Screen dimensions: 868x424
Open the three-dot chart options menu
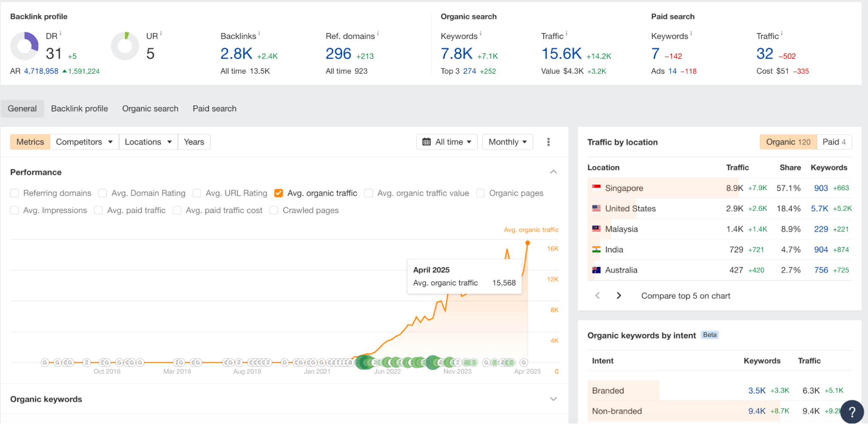[548, 142]
